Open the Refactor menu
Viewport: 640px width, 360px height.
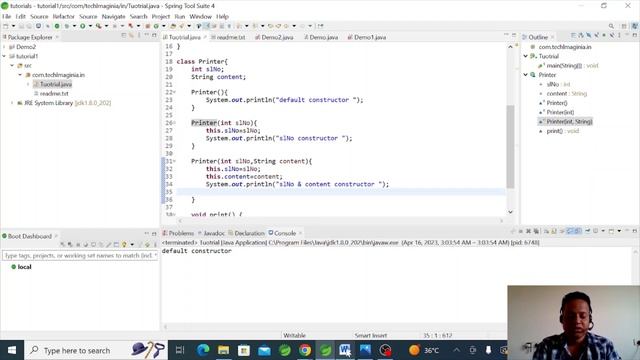[64, 16]
